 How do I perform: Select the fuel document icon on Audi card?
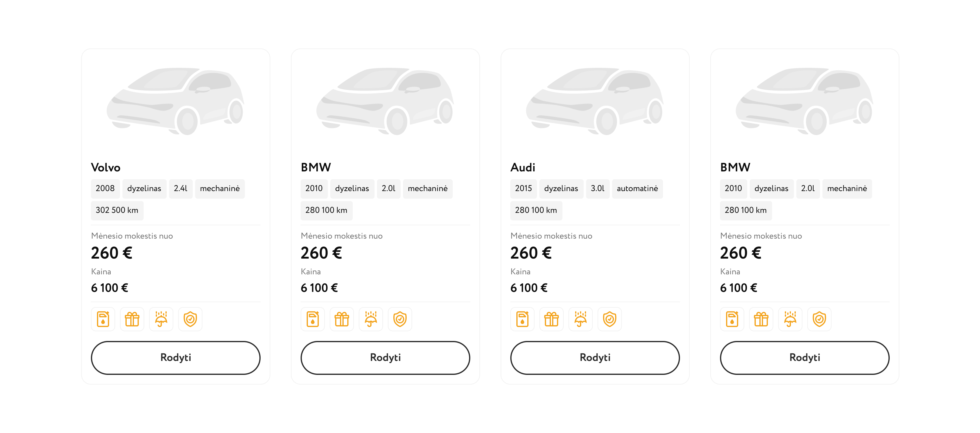click(x=522, y=319)
